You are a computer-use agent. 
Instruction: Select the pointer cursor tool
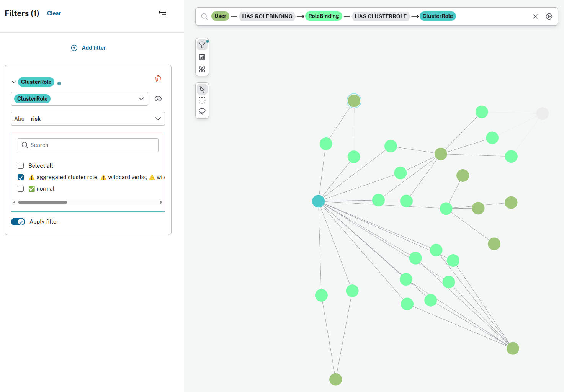(x=202, y=89)
